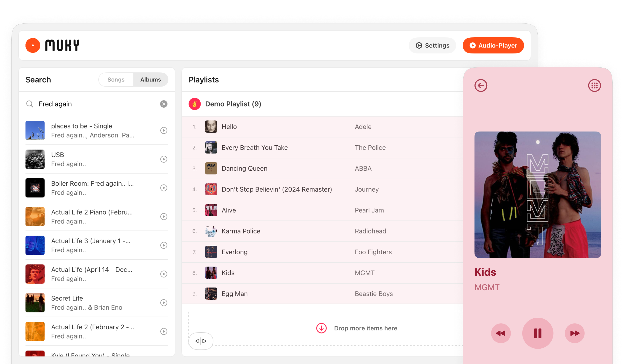This screenshot has width=624, height=364.
Task: Open the Audio-Player button
Action: click(493, 45)
